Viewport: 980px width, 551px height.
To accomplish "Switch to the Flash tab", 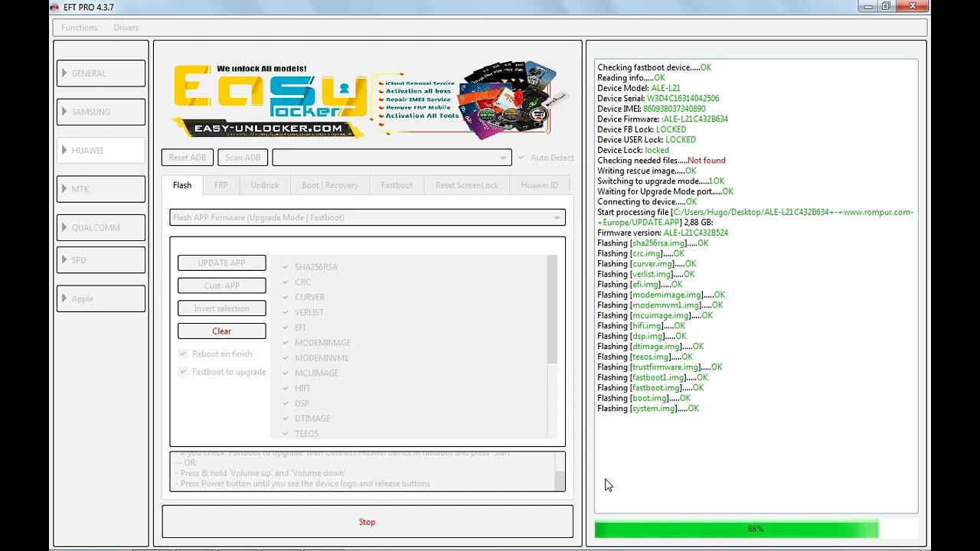I will (x=182, y=185).
